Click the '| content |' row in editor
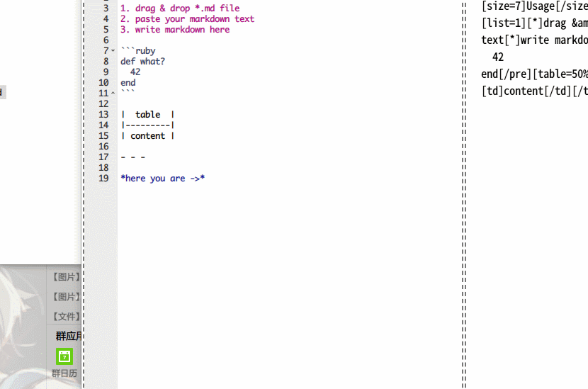Image resolution: width=588 pixels, height=389 pixels. point(148,136)
